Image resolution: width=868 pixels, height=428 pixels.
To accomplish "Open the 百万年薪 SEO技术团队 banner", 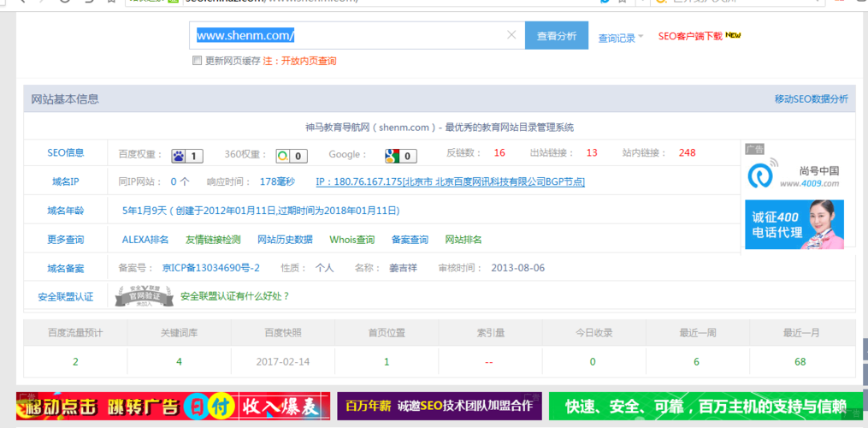I will 440,407.
